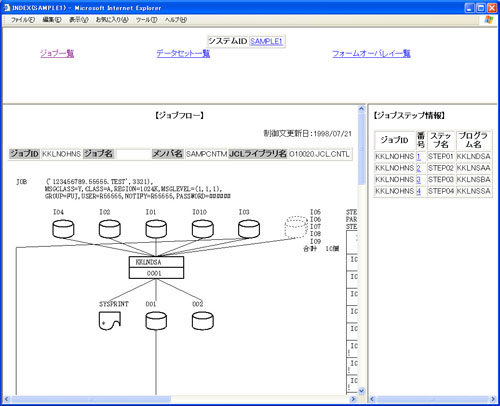Click the O01 output cylinder icon
Viewport: 500px width, 406px height.
pyautogui.click(x=156, y=321)
